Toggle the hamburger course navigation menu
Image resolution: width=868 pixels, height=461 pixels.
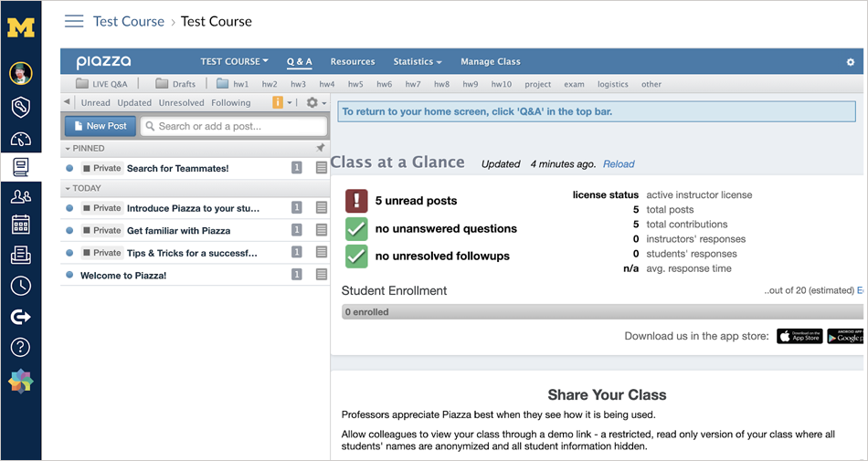[x=74, y=22]
